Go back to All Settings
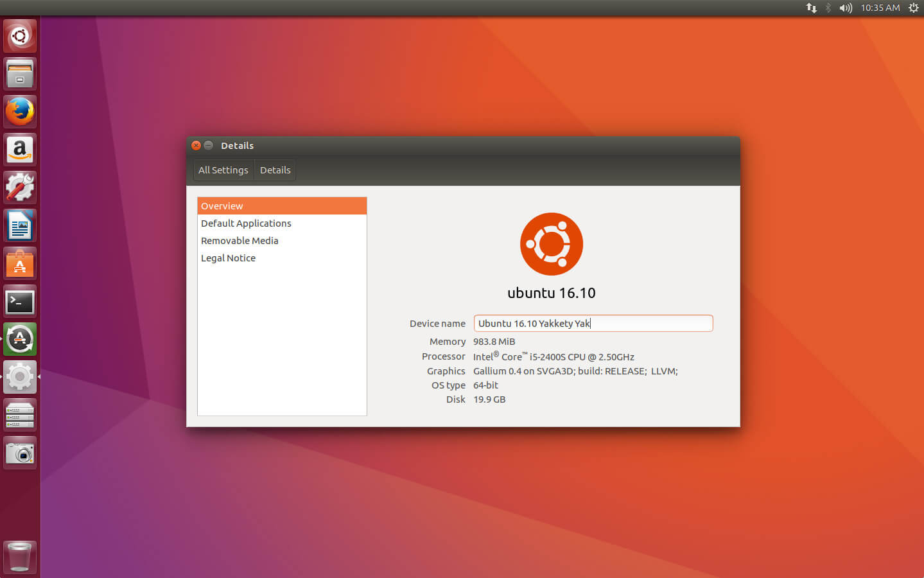Viewport: 924px width, 578px height. [x=223, y=170]
